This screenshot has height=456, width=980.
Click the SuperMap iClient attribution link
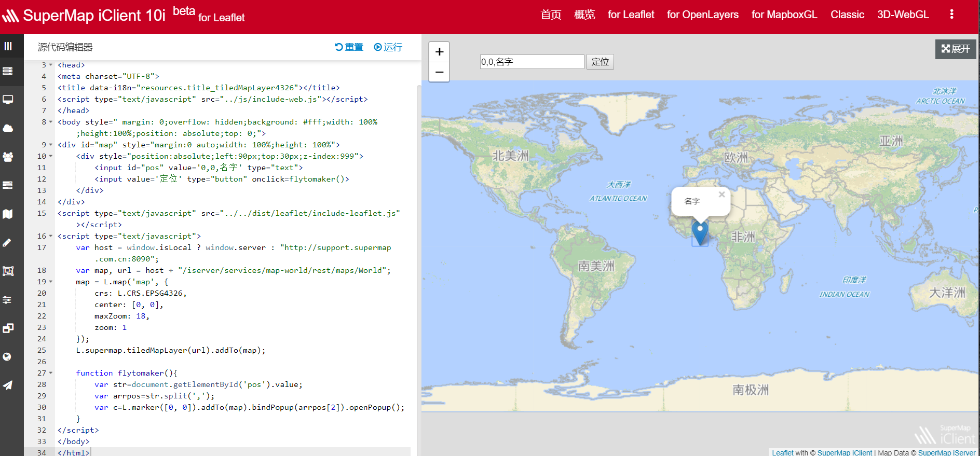point(845,452)
